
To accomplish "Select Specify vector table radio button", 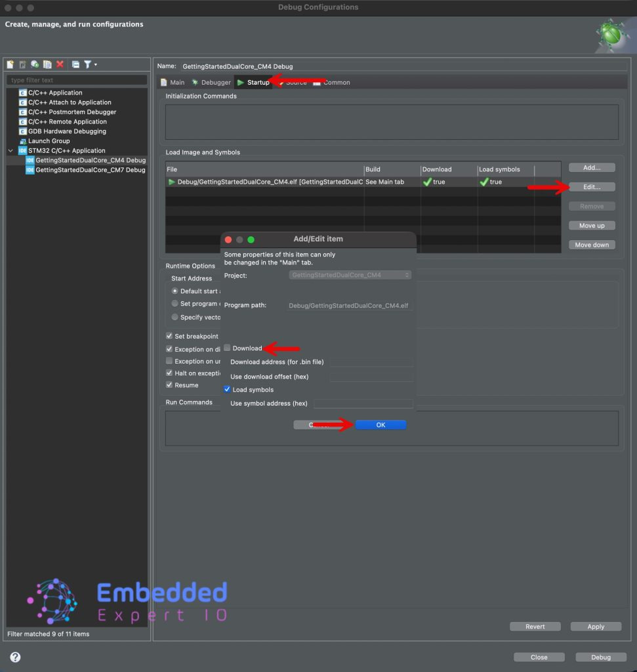I will 175,317.
